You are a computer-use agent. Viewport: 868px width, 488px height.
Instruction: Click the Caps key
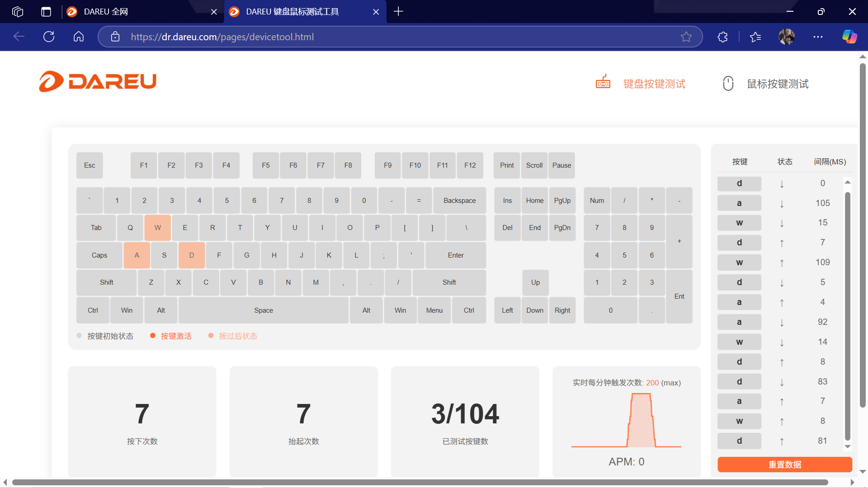click(99, 255)
